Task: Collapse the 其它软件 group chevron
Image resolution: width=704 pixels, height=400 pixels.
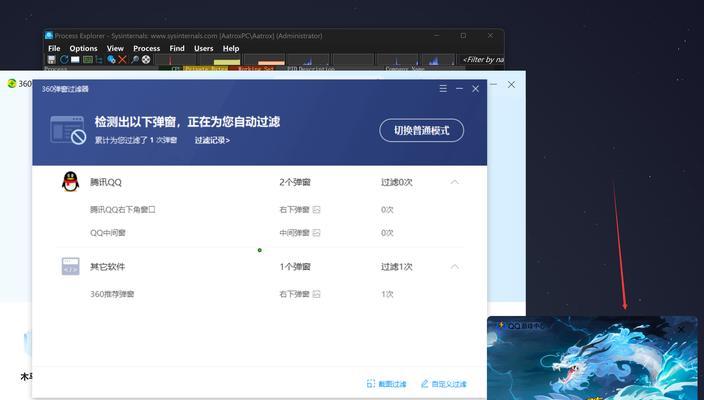Action: [x=454, y=267]
